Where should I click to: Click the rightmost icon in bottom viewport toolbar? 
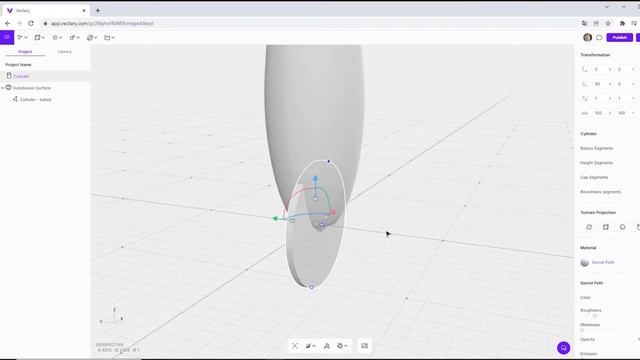pyautogui.click(x=364, y=346)
